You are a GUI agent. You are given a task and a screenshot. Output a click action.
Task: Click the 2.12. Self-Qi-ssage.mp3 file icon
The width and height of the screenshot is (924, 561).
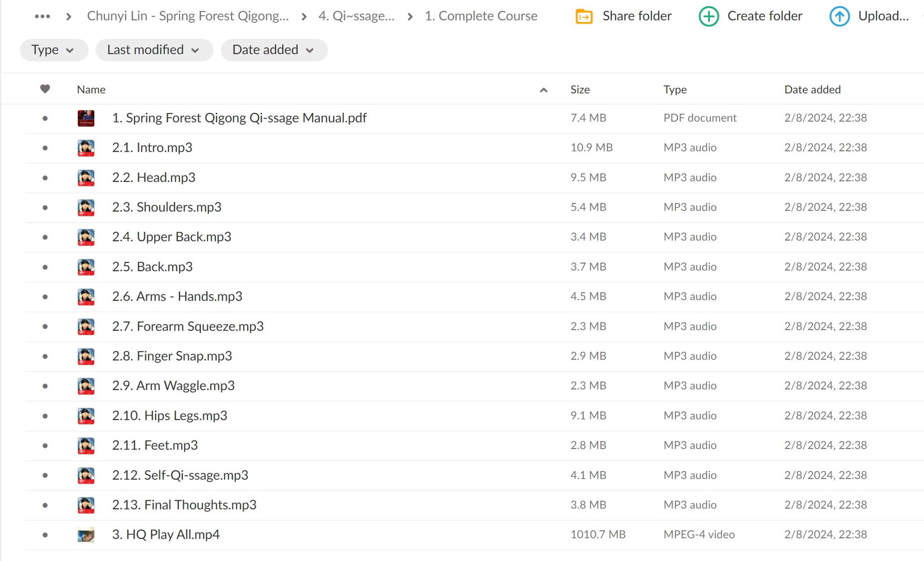tap(86, 475)
